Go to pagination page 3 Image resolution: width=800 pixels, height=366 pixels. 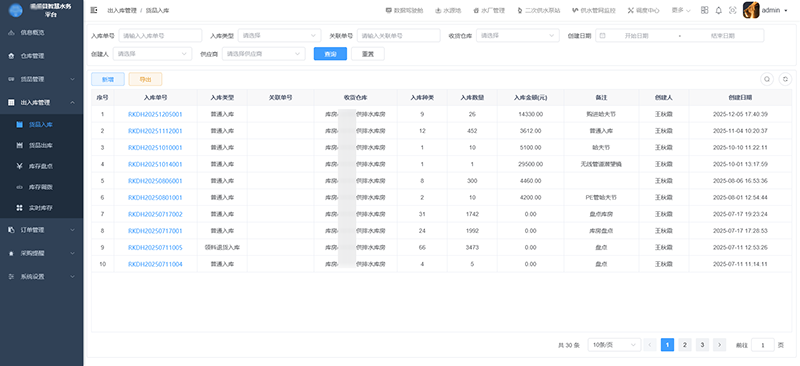[702, 345]
